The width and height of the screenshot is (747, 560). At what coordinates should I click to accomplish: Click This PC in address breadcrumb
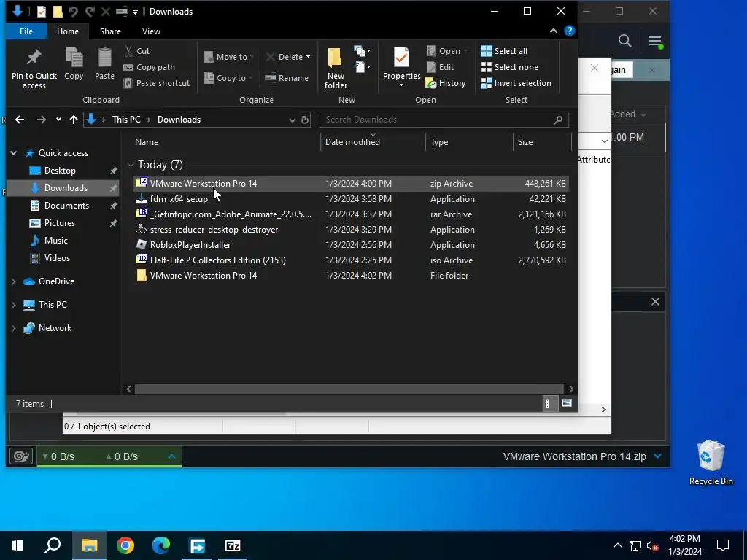click(126, 120)
